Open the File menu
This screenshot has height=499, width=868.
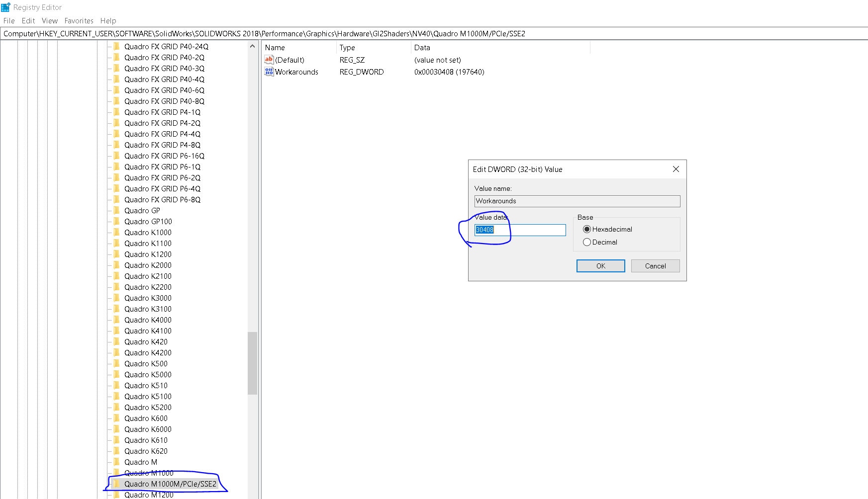pyautogui.click(x=9, y=21)
